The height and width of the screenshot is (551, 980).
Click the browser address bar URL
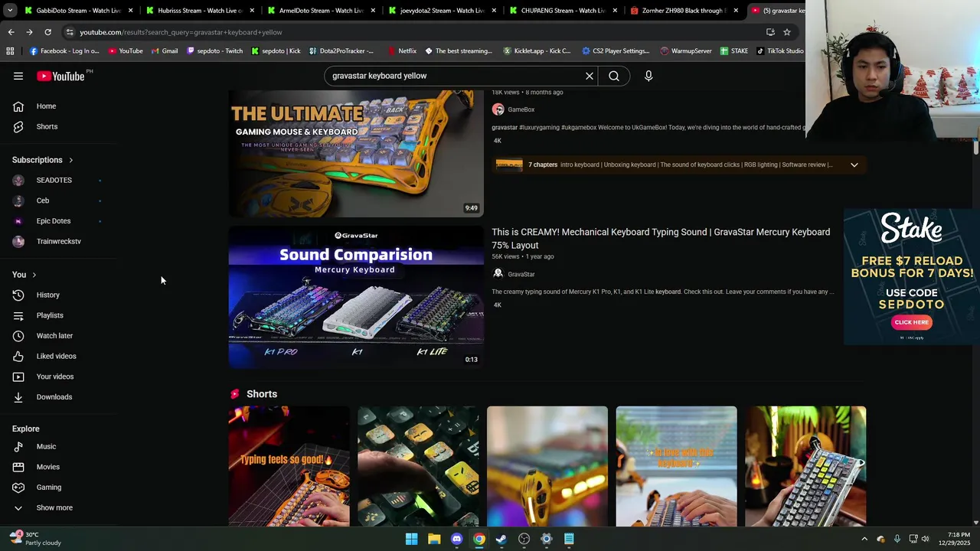[181, 32]
